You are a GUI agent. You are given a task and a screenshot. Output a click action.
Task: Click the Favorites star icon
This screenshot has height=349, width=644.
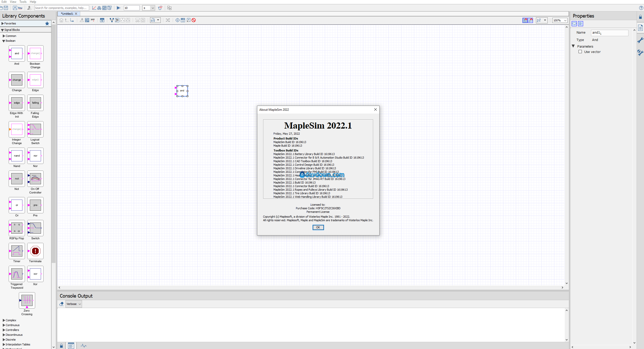click(x=47, y=23)
